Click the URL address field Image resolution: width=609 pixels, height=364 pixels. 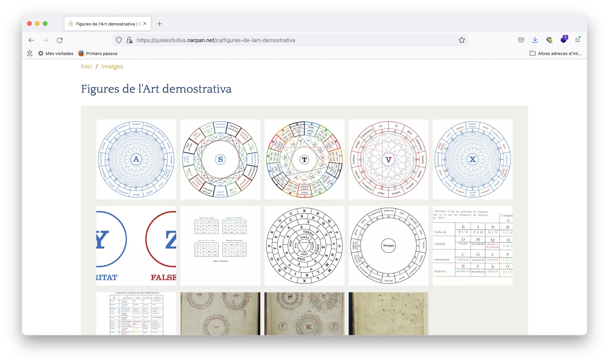point(291,40)
